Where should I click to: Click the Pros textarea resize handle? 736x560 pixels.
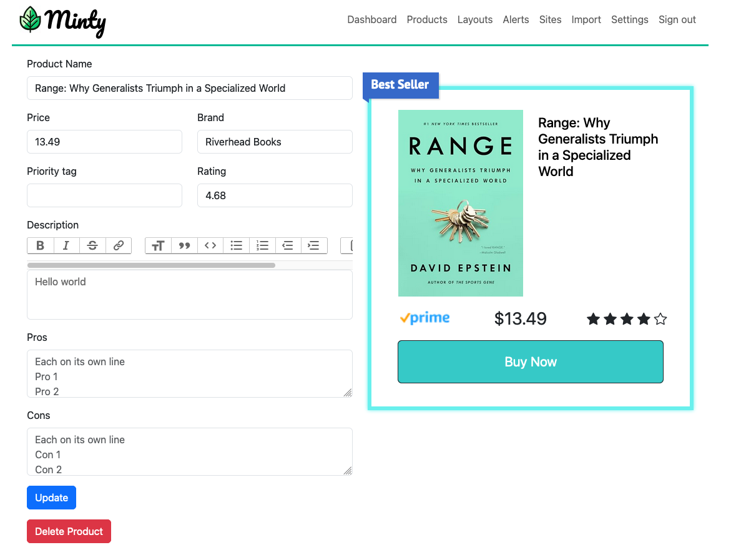tap(348, 393)
